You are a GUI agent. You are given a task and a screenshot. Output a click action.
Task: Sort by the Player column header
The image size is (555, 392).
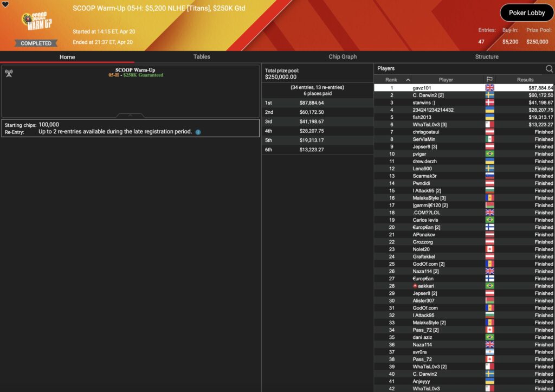[x=446, y=80]
